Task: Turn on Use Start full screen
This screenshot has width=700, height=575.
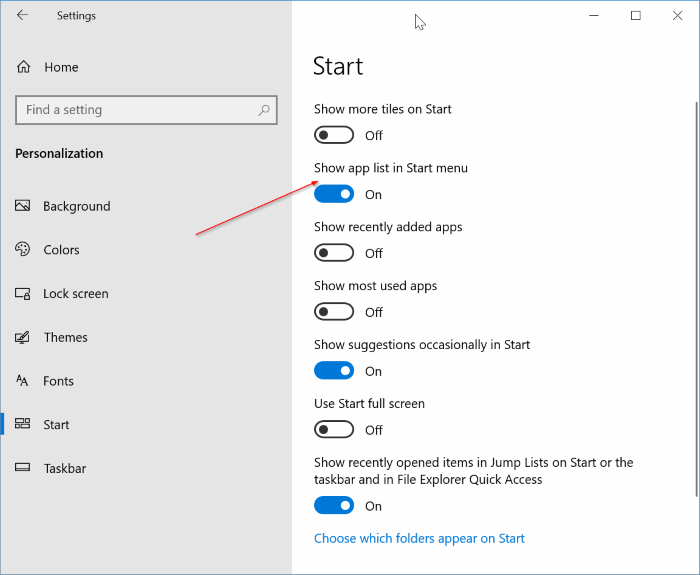Action: (334, 429)
